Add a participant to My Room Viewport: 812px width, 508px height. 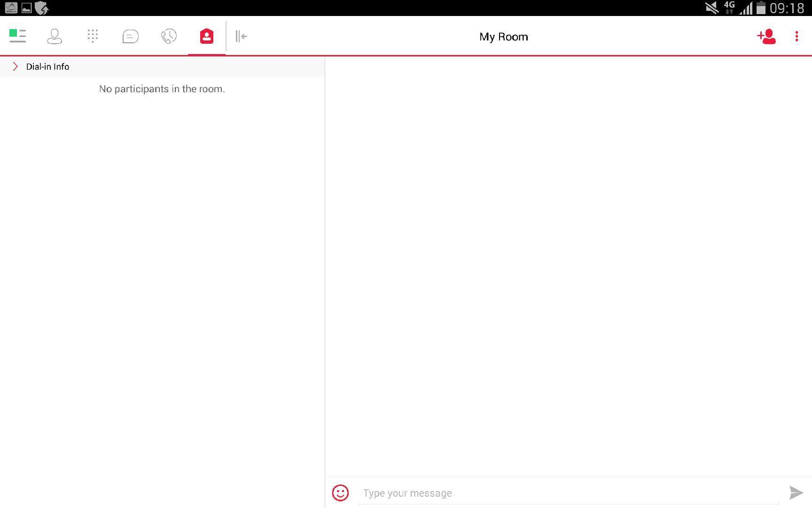coord(766,36)
